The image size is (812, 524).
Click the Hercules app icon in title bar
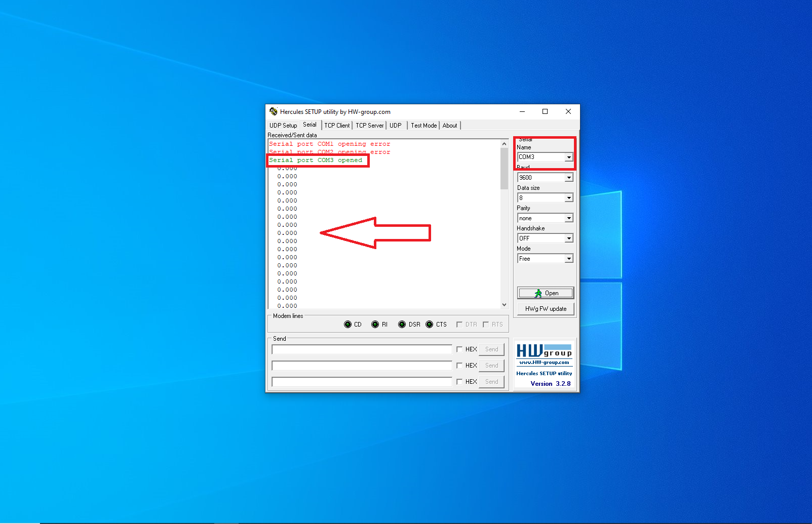coord(274,111)
